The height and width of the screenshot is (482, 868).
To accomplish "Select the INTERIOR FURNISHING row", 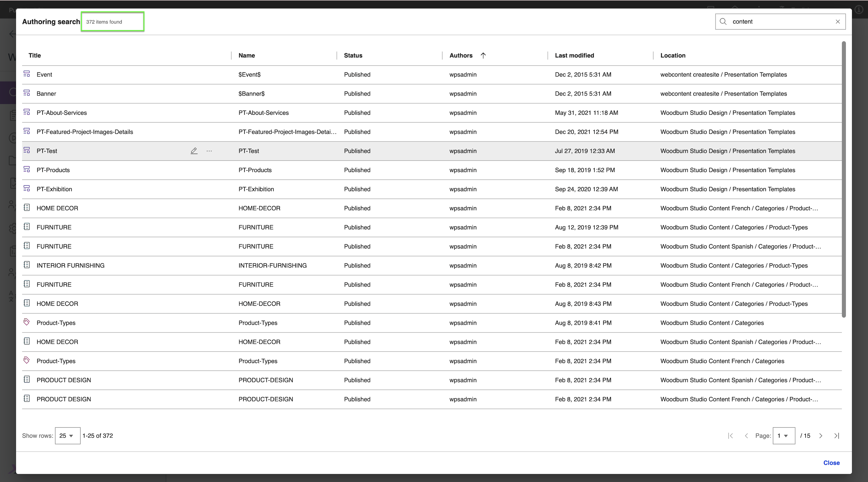I will pyautogui.click(x=70, y=266).
